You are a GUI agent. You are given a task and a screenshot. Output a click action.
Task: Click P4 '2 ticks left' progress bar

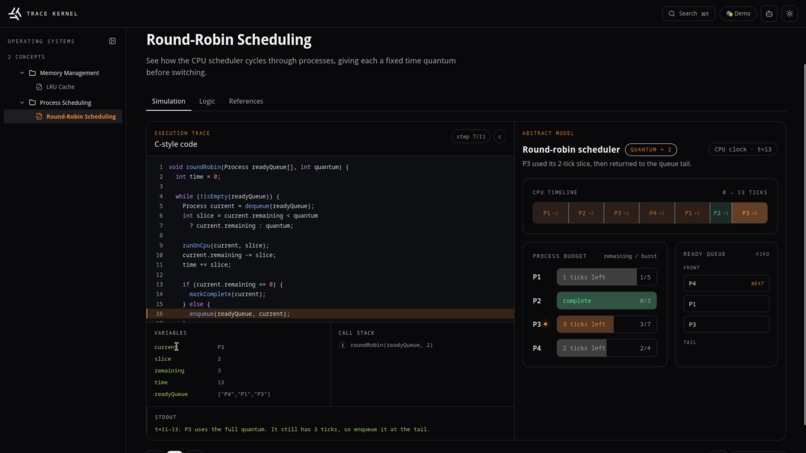point(607,348)
